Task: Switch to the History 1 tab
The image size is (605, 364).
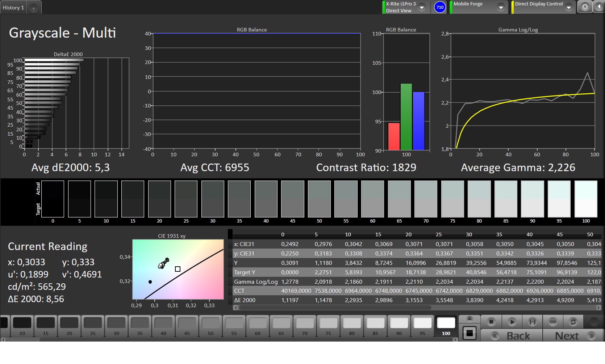Action: (13, 8)
